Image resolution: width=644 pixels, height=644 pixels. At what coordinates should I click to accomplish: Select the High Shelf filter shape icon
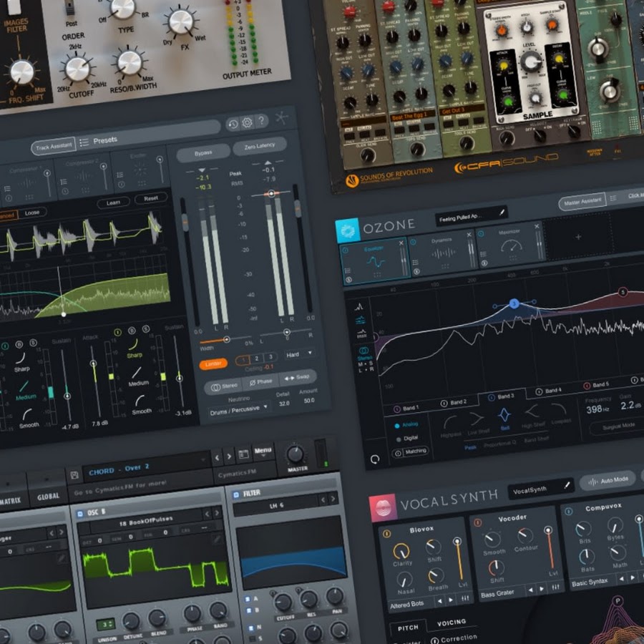(x=532, y=411)
